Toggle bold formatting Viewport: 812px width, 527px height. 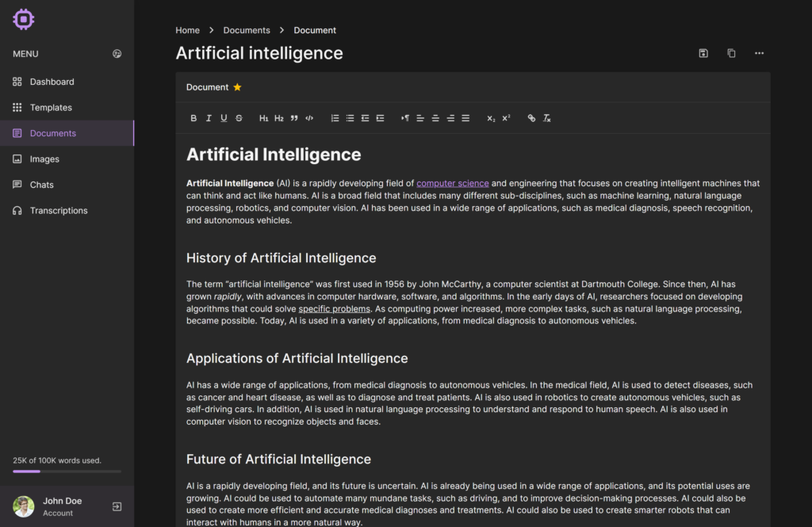[x=193, y=118]
